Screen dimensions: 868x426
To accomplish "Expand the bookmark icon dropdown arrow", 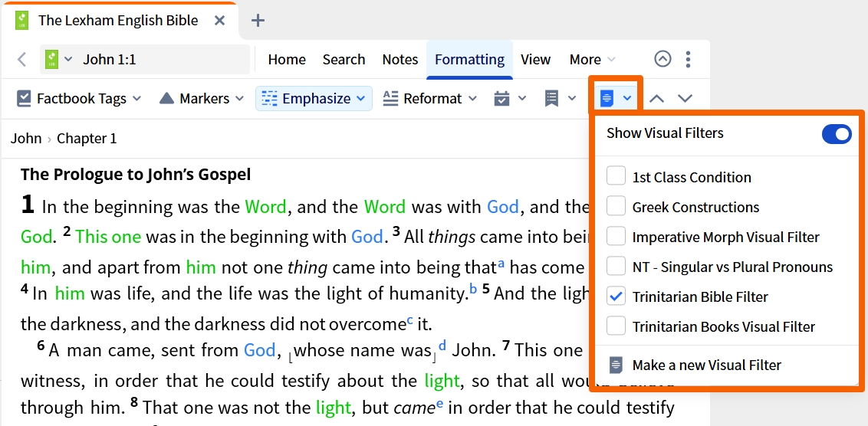I will pyautogui.click(x=572, y=99).
